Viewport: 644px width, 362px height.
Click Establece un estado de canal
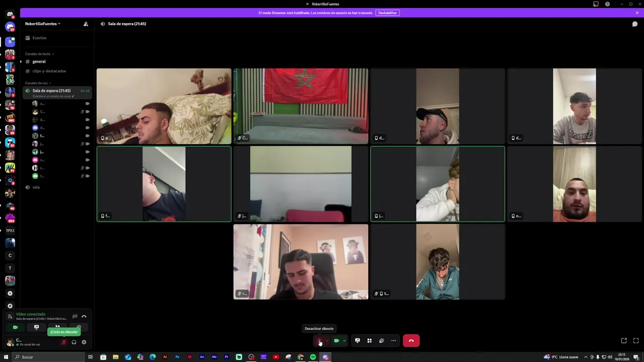click(53, 96)
